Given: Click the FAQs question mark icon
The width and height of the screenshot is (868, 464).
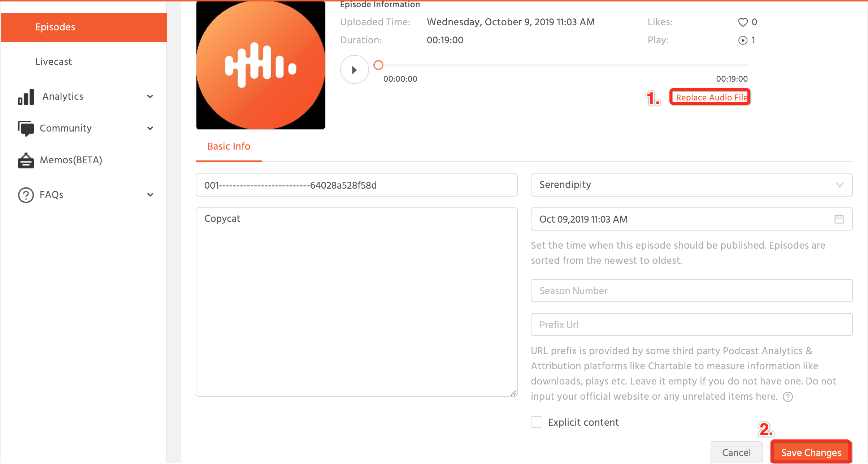Looking at the screenshot, I should click(26, 195).
